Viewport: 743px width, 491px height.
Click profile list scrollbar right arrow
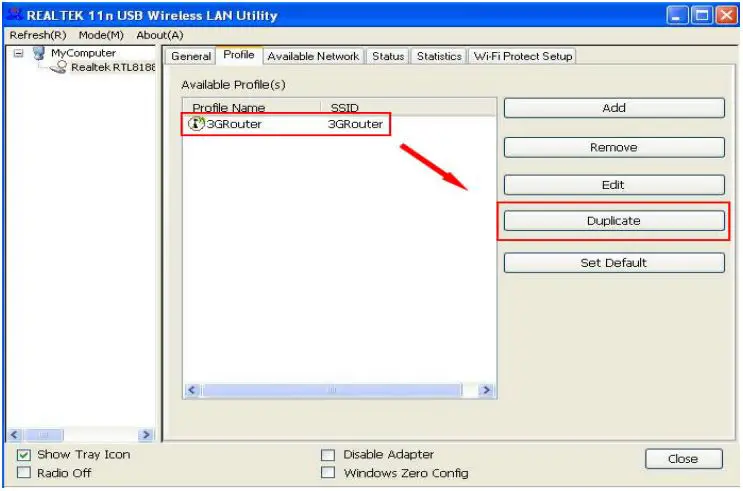point(486,390)
